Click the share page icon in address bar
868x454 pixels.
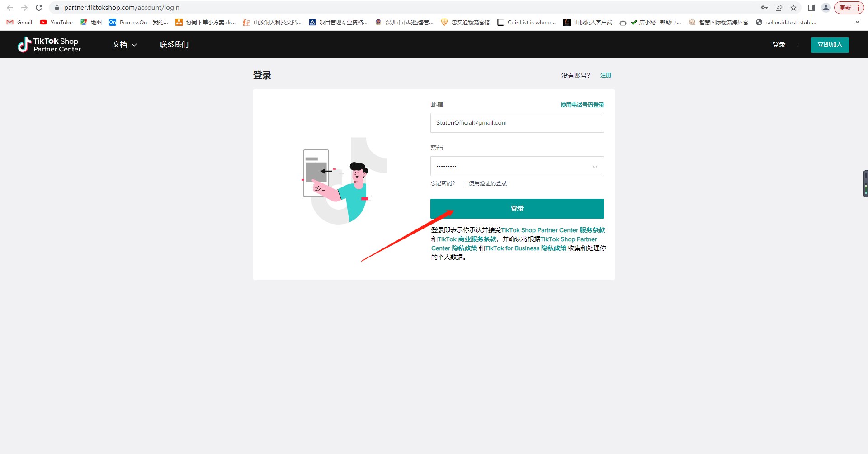point(779,8)
